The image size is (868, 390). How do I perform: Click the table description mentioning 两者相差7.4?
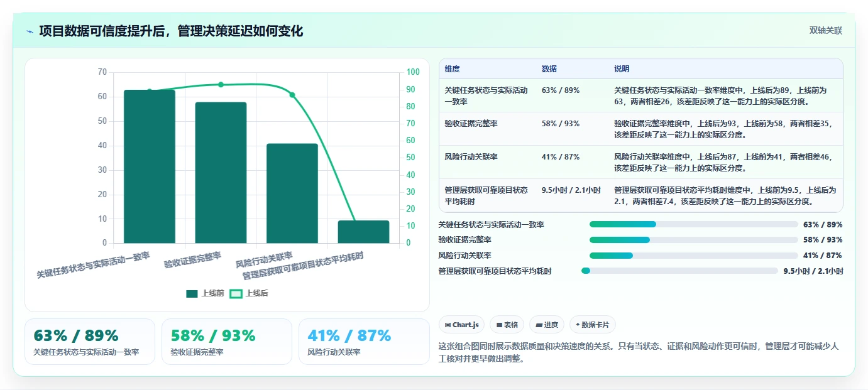724,195
